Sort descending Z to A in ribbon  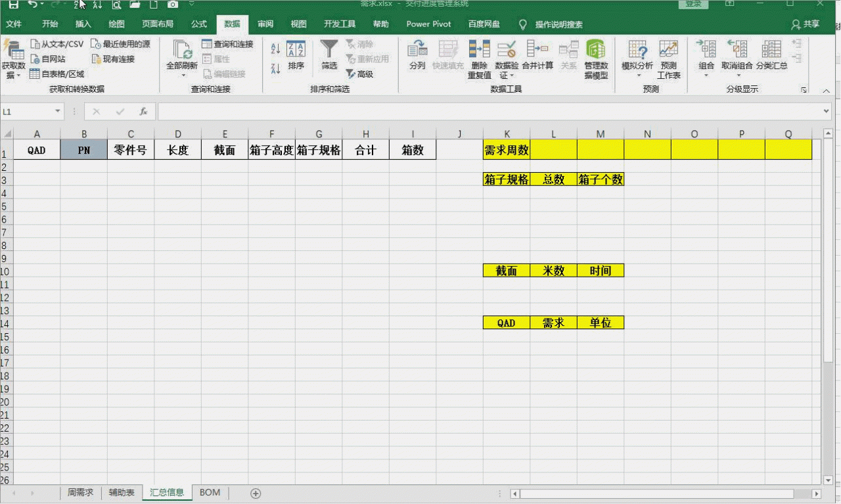[275, 68]
